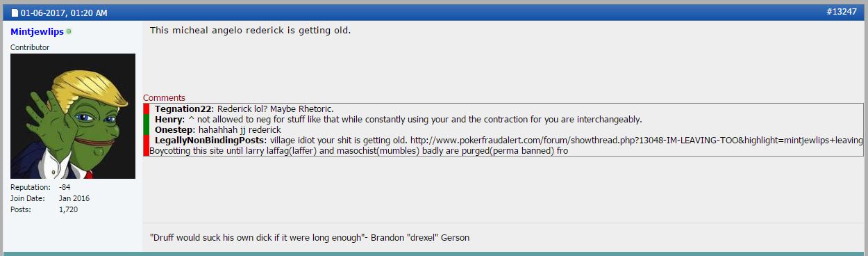The image size is (868, 256).
Task: Click the Pepe Trump avatar image
Action: (x=73, y=116)
